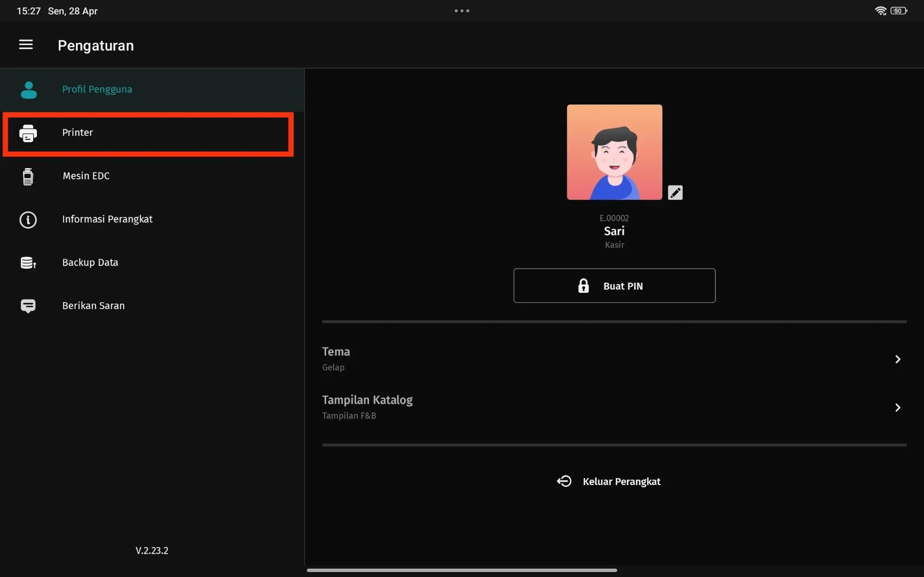Select the Printer settings icon
This screenshot has height=577, width=924.
point(28,134)
